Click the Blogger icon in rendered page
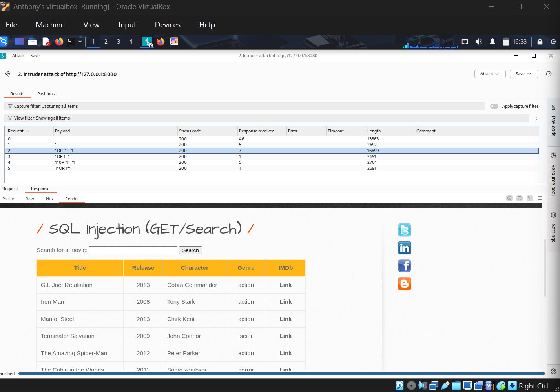Image resolution: width=560 pixels, height=392 pixels. pos(404,284)
